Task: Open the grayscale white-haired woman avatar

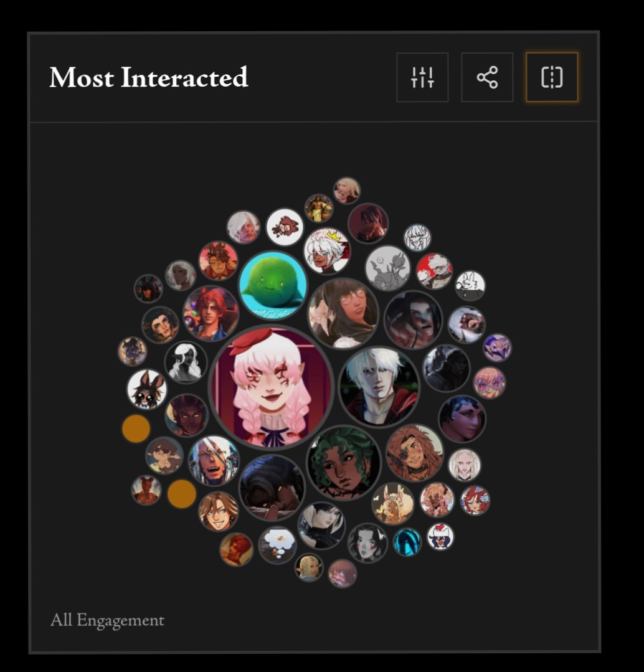Action: (x=186, y=362)
